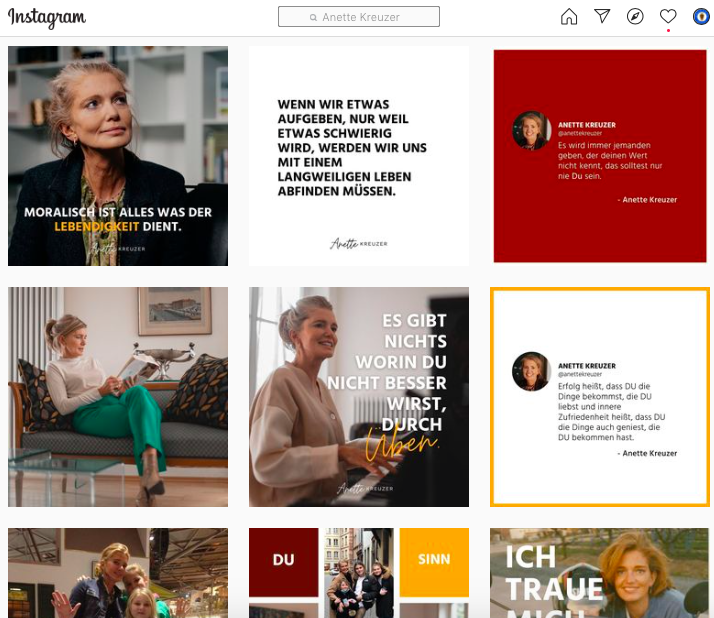Viewport: 714px width, 618px height.
Task: Open the 'Wenn wir etwas aufgeben' quote post
Action: click(x=359, y=156)
